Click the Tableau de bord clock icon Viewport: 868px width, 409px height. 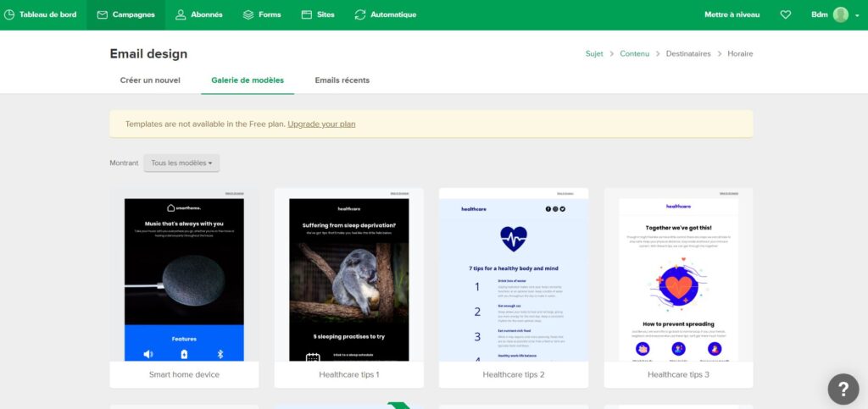[x=9, y=14]
